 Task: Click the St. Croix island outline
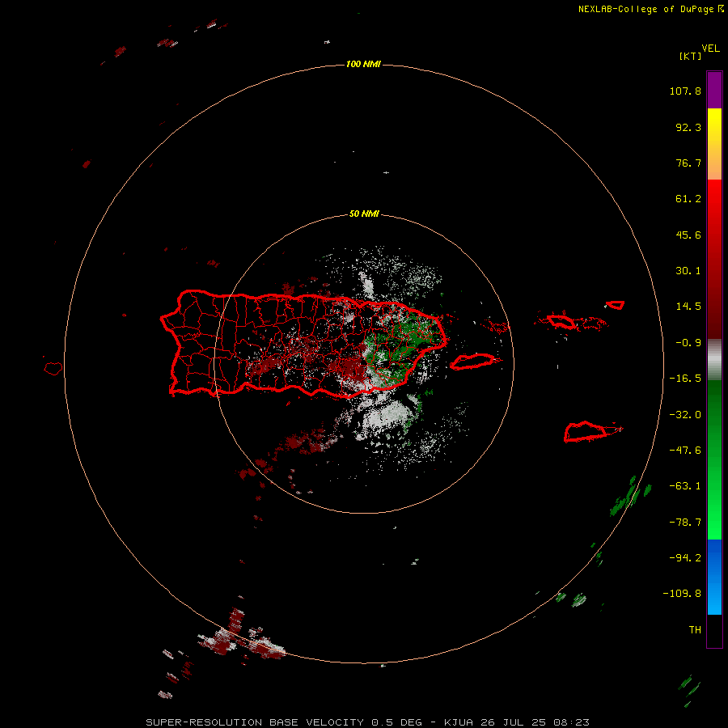coord(586,432)
